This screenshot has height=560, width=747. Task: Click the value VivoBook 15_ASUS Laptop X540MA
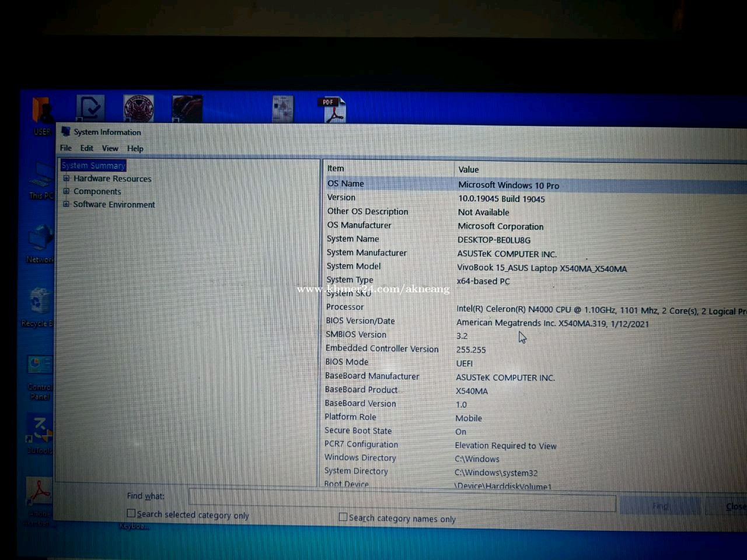[542, 268]
